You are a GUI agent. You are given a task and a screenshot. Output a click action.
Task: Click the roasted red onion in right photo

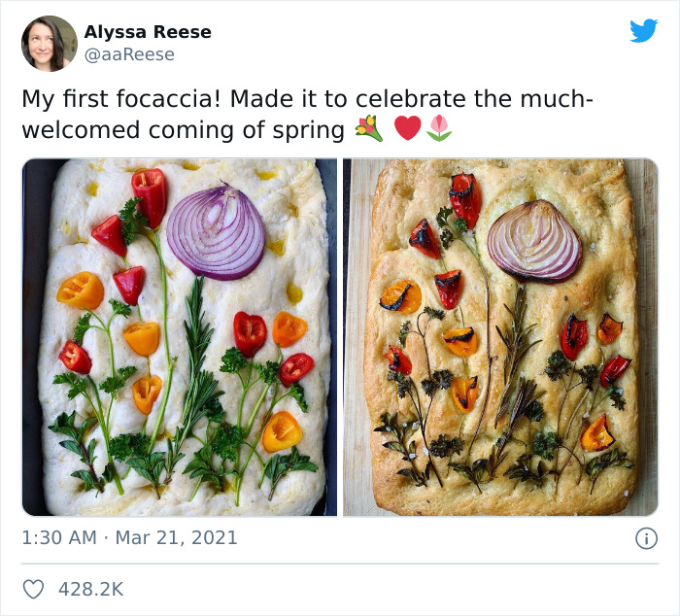(534, 241)
